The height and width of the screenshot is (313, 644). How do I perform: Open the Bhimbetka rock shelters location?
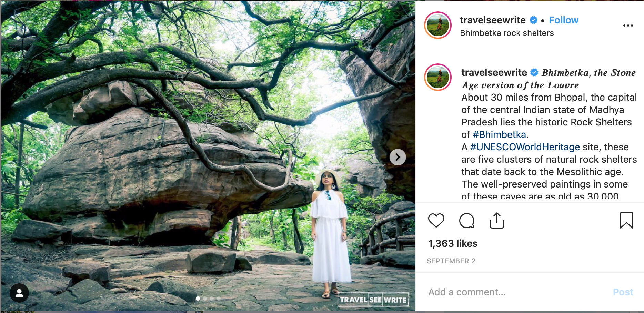[506, 33]
